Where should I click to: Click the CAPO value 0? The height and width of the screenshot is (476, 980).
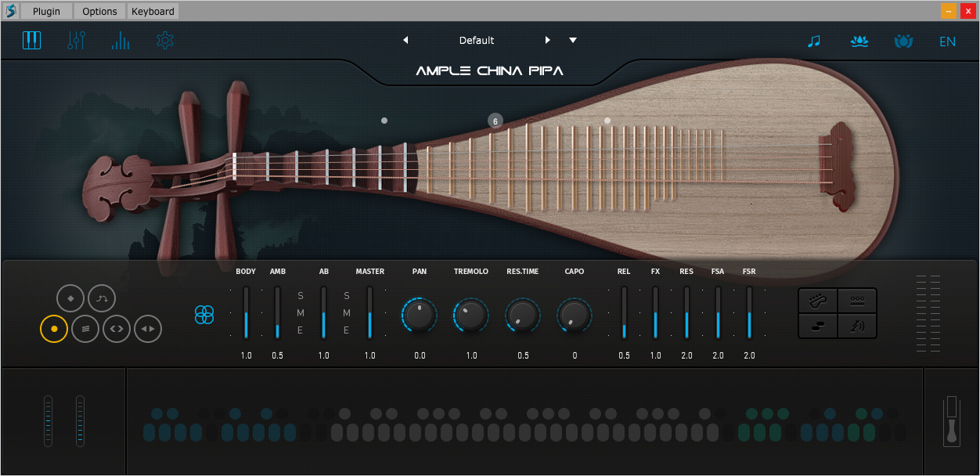click(575, 355)
